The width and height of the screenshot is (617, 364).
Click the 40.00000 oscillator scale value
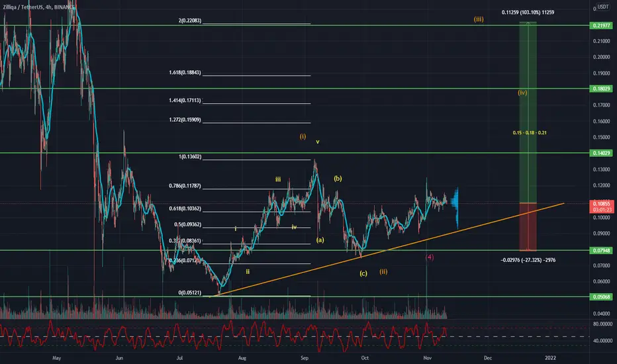point(602,341)
